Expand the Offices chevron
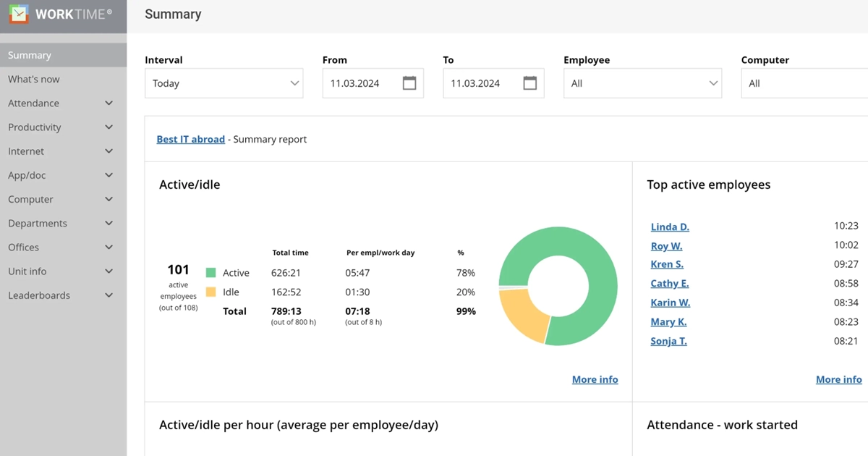 pos(109,248)
